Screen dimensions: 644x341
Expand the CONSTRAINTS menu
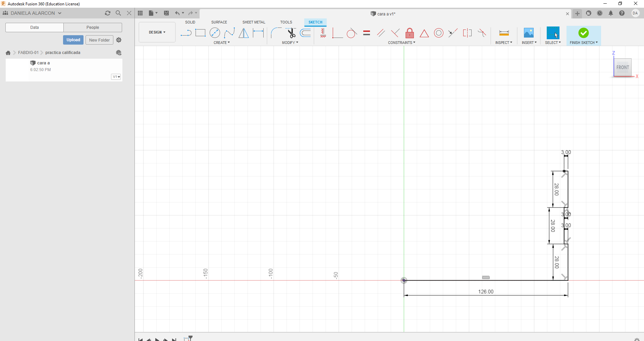(x=401, y=43)
